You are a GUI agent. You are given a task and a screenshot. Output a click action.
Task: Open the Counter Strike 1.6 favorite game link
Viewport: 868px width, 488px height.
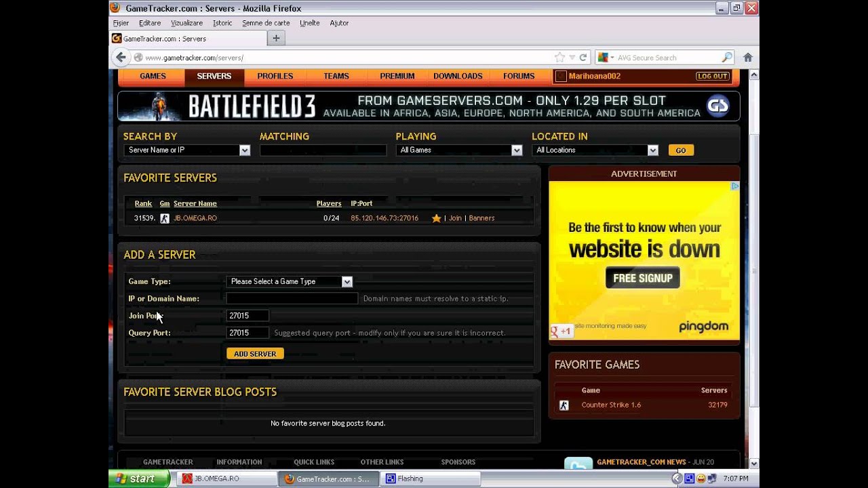pyautogui.click(x=611, y=405)
